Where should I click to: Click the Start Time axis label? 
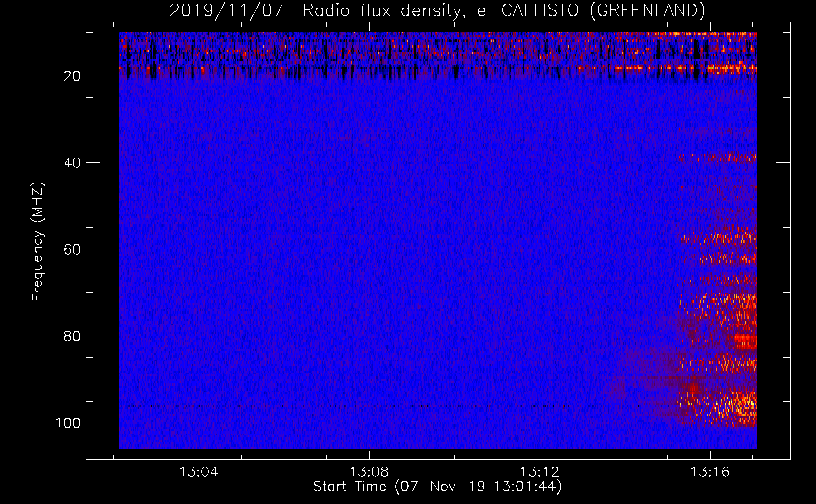[437, 487]
